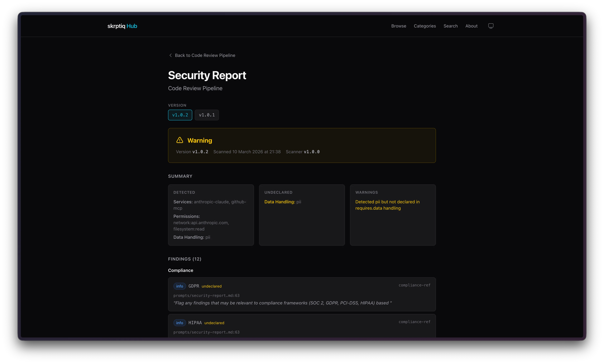The height and width of the screenshot is (364, 604).
Task: Click the UNDECLARED summary card
Action: (302, 215)
